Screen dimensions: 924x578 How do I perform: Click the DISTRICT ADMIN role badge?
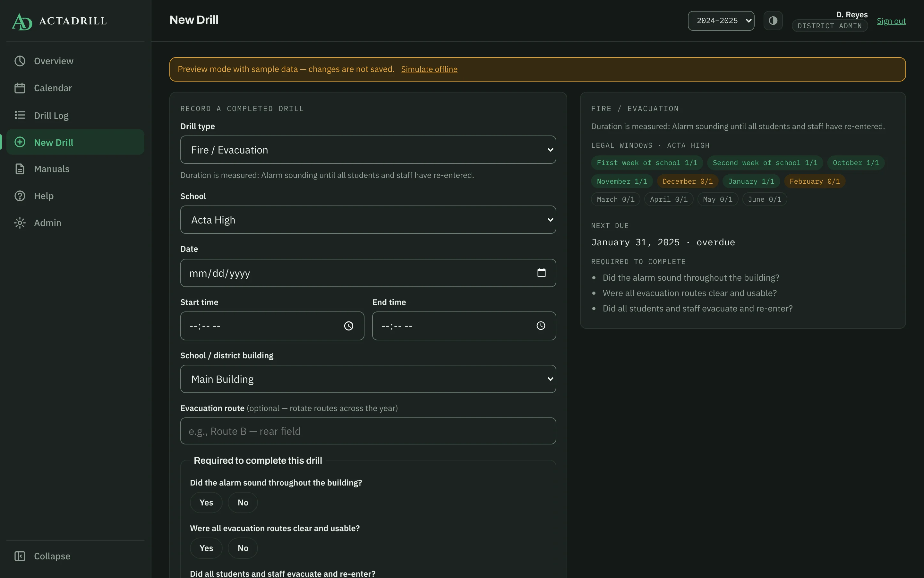829,26
